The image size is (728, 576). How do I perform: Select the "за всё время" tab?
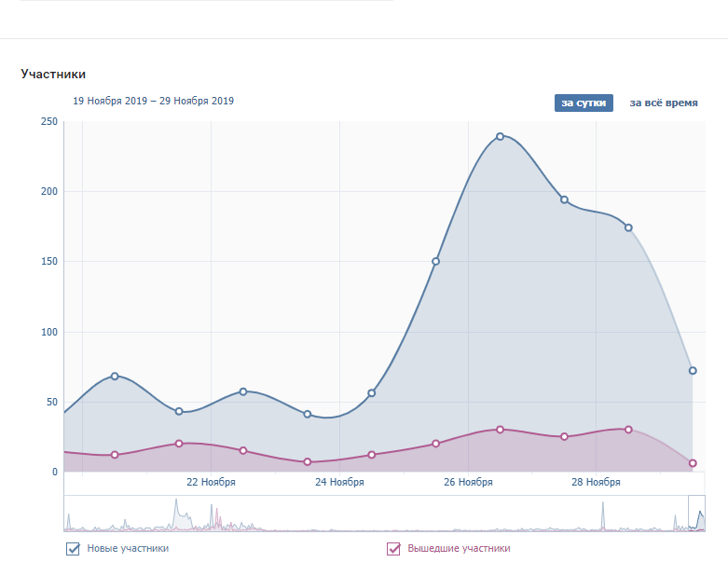664,103
